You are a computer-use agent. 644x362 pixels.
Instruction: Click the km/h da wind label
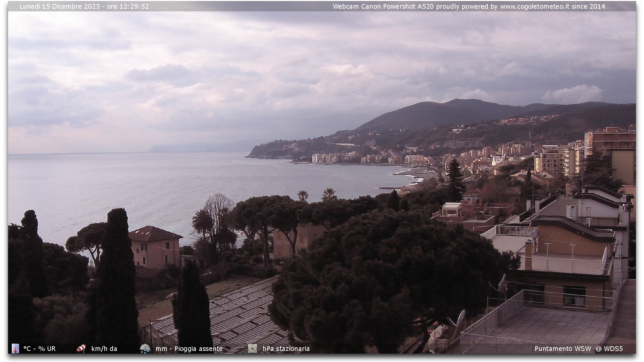(x=104, y=349)
